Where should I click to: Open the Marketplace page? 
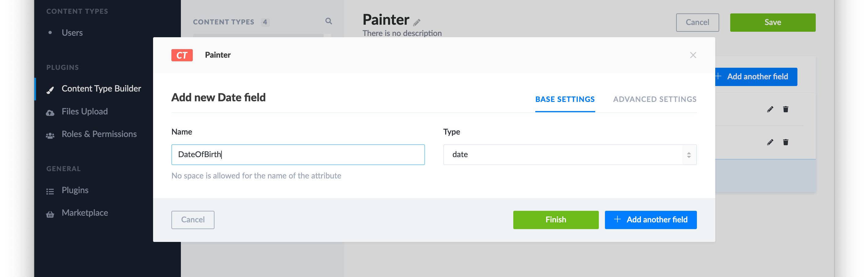click(85, 213)
